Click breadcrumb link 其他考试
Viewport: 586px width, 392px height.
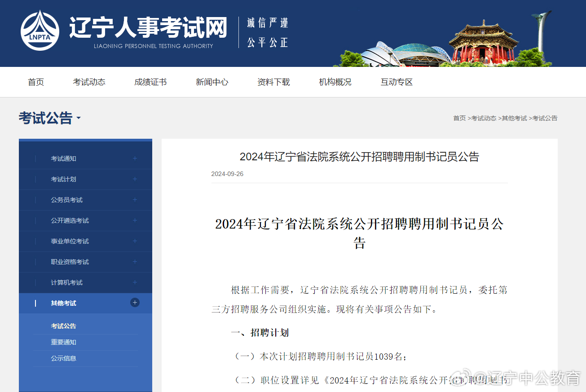514,118
